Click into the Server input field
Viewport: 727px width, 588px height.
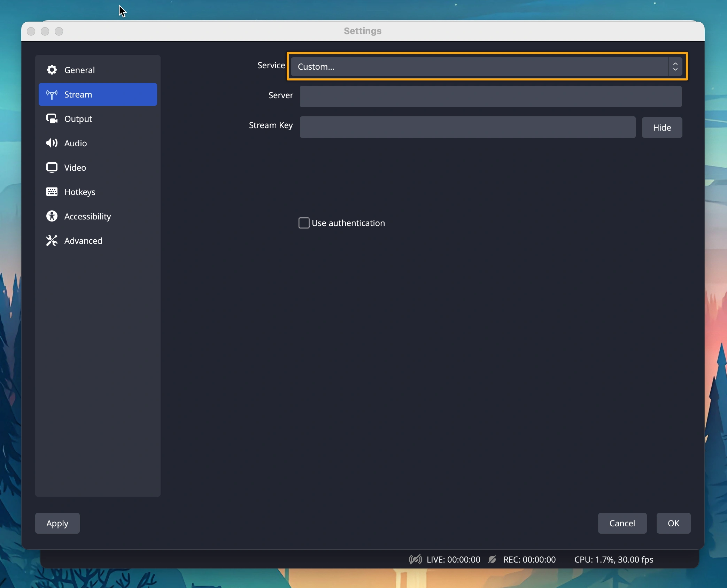[490, 96]
